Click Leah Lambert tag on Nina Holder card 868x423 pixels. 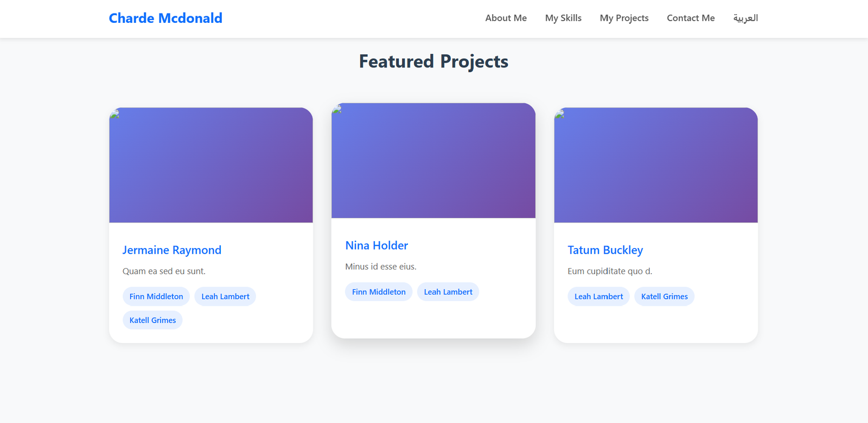point(448,292)
